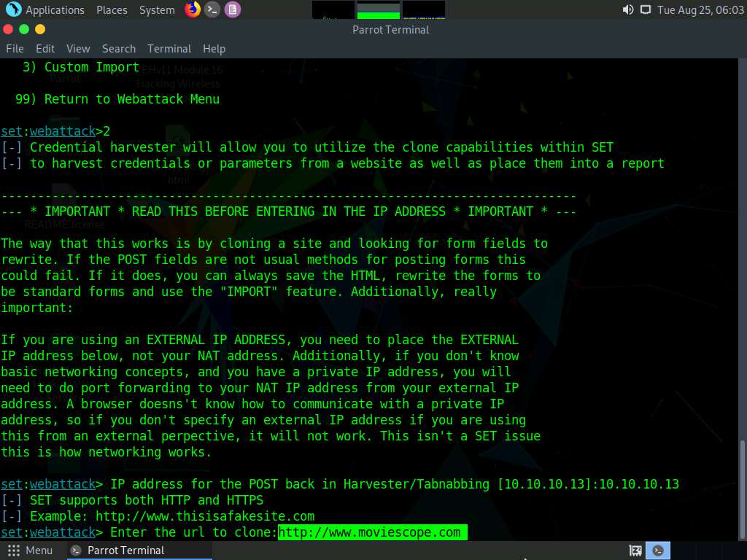Open the Edit menu in terminal
The width and height of the screenshot is (747, 560).
[45, 49]
